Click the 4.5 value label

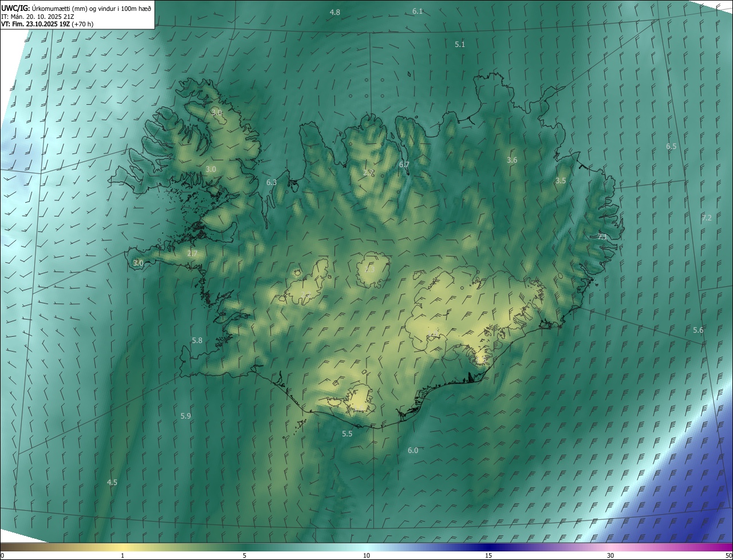point(112,482)
